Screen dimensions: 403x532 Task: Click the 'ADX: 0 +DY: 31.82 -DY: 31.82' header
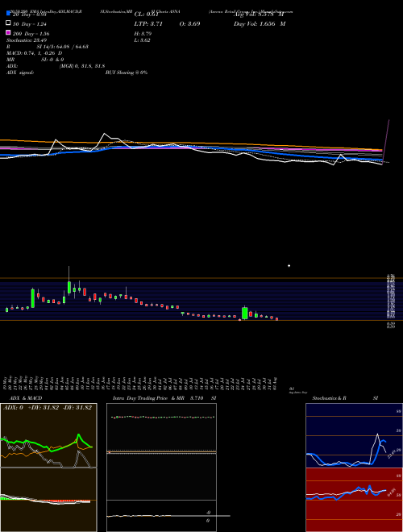pos(48,408)
